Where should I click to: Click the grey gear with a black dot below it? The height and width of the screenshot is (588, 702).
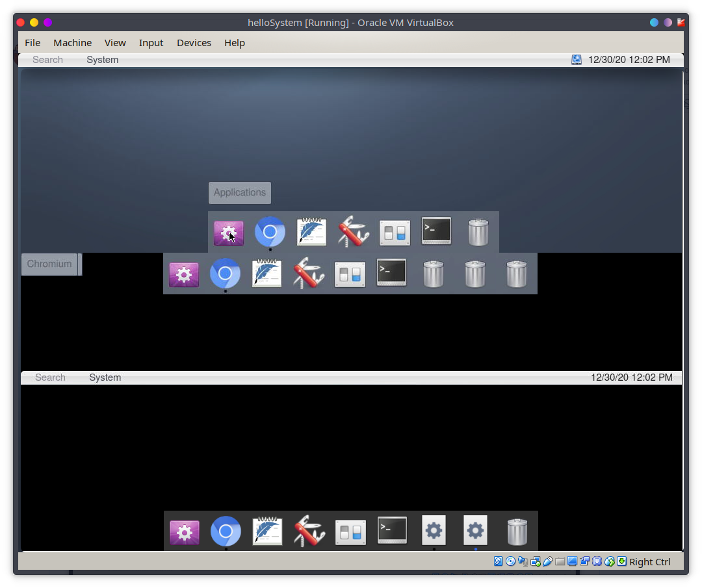[x=434, y=531]
